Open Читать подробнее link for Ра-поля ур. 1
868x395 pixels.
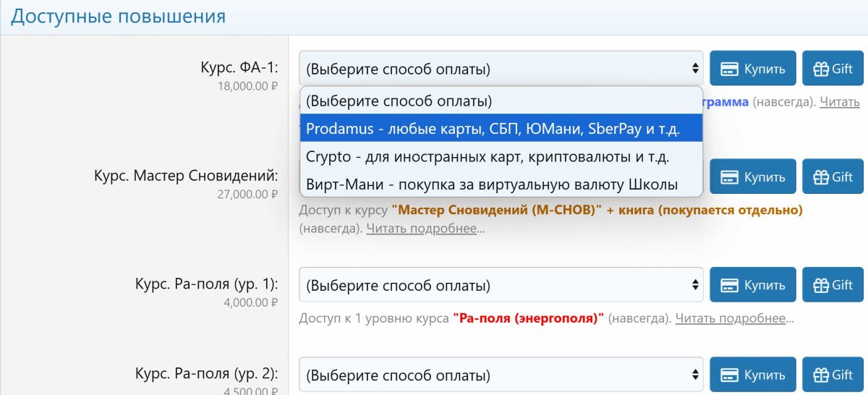(x=734, y=318)
